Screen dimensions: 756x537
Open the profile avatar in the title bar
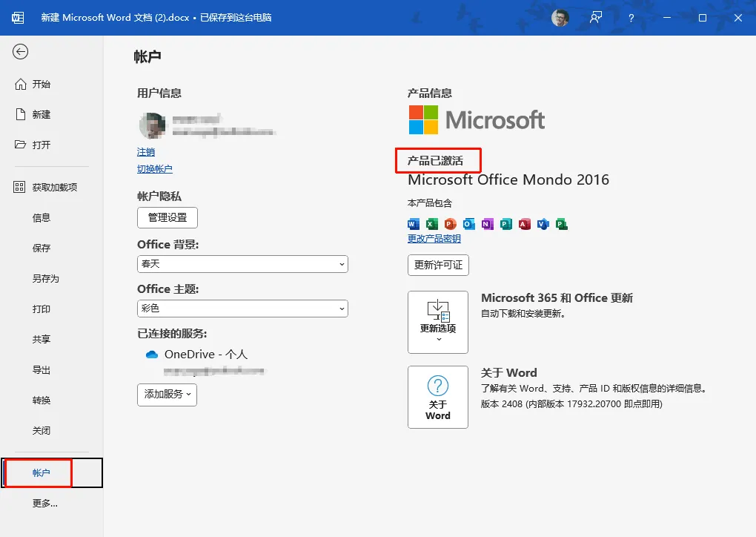tap(560, 18)
